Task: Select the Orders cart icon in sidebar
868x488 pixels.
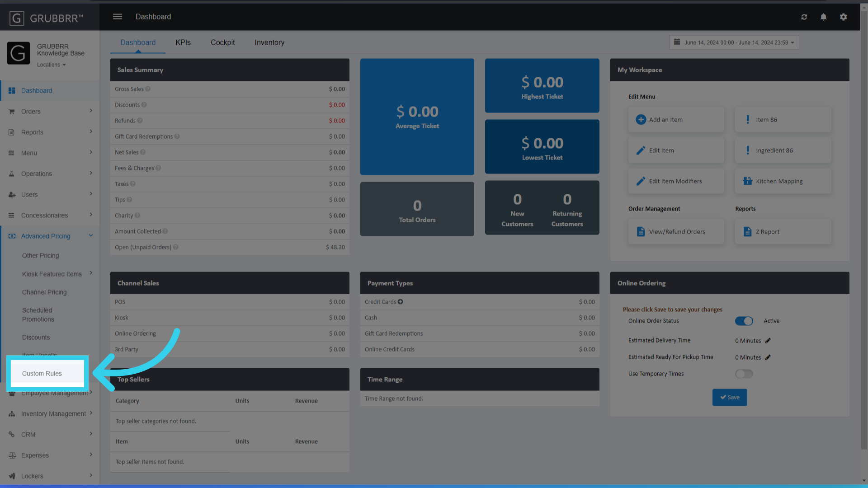Action: click(12, 111)
